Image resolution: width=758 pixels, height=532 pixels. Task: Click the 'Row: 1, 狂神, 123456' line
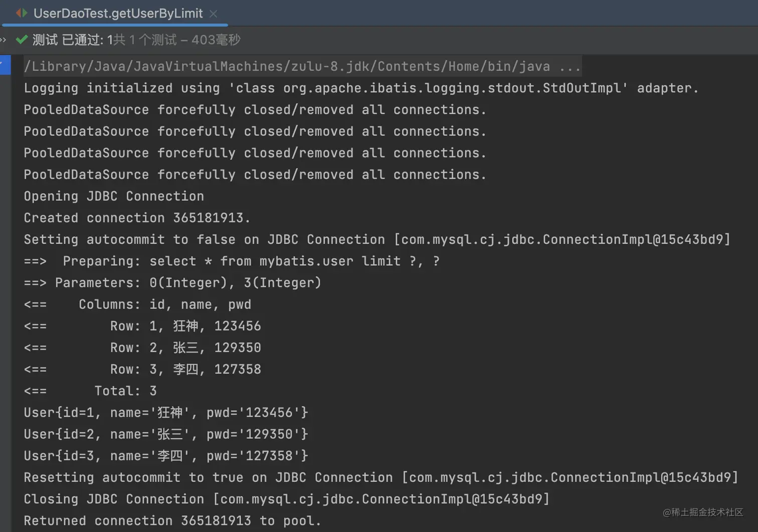(x=142, y=326)
